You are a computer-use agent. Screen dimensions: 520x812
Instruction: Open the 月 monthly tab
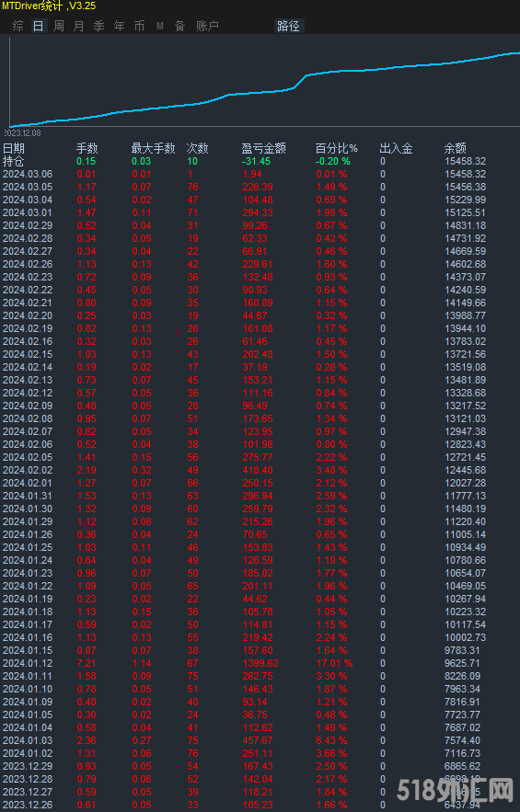(79, 26)
